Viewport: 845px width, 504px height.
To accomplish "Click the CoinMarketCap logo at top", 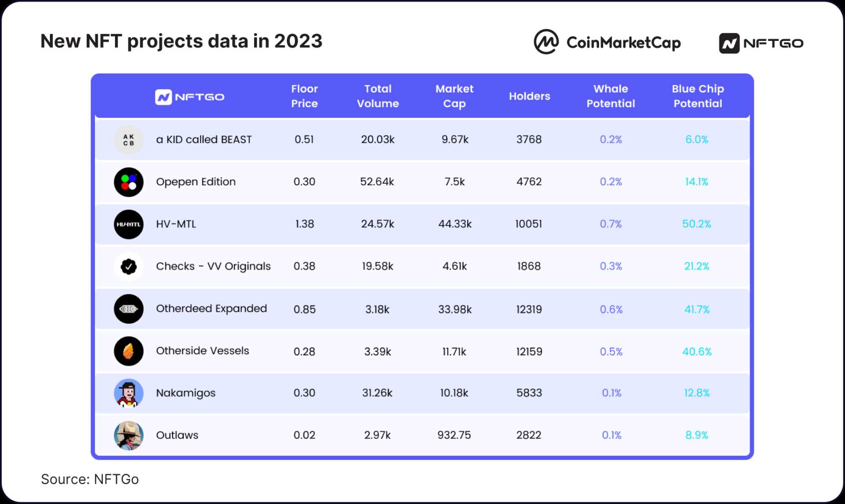I will tap(607, 42).
